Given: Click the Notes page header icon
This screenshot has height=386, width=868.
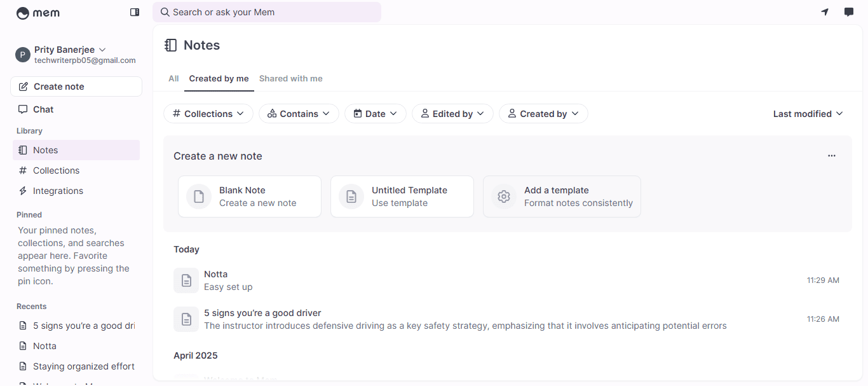Looking at the screenshot, I should pos(170,45).
